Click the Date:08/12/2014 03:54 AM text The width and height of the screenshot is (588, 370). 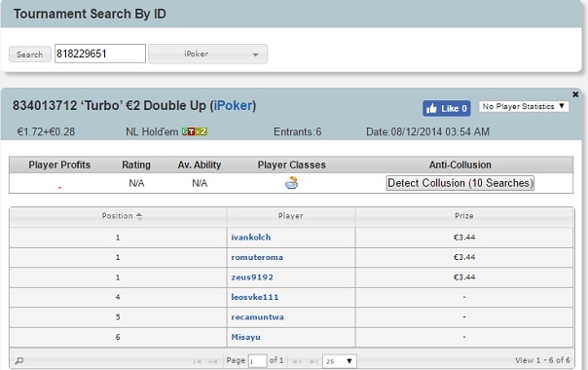[x=427, y=131]
